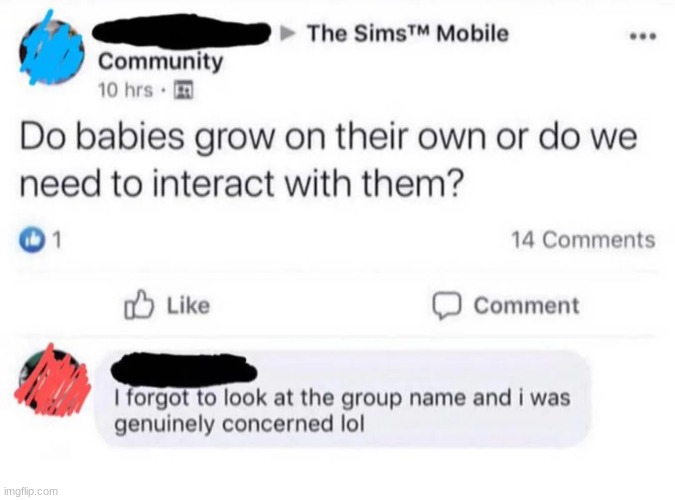675x500 pixels.
Task: Click the speech bubble Comment icon
Action: (447, 306)
